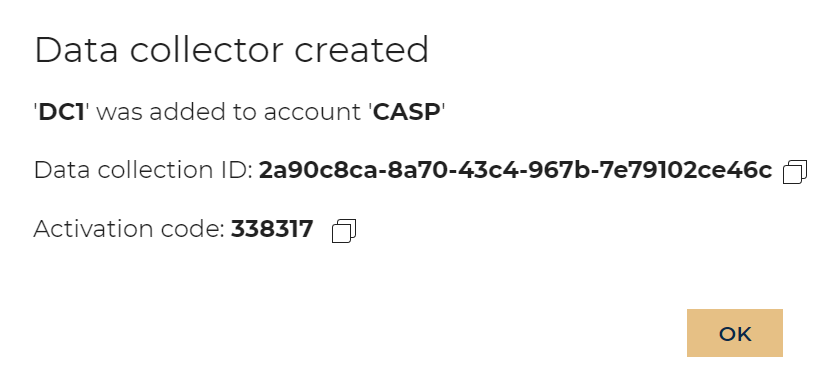Click the 'Data collection ID:' label
The width and height of the screenshot is (818, 392).
143,170
